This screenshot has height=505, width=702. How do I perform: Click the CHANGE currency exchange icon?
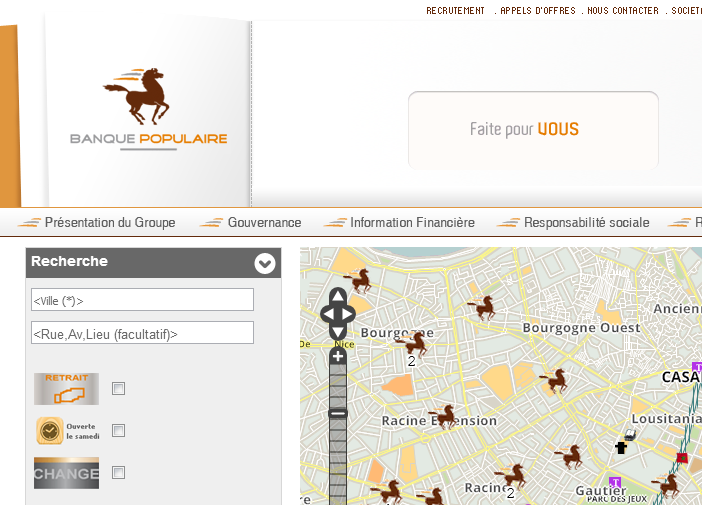click(x=66, y=473)
